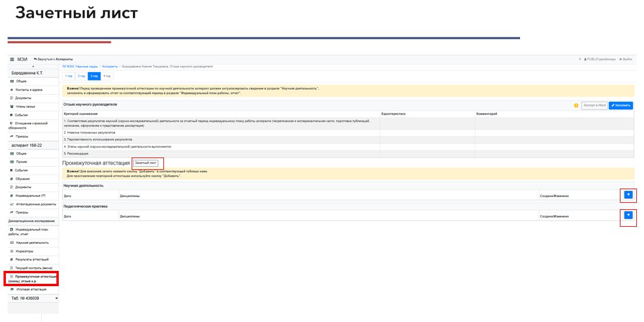Screen dimensions: 644x322
Task: Open Аттестационные документы in the sidebar
Action: coord(34,204)
